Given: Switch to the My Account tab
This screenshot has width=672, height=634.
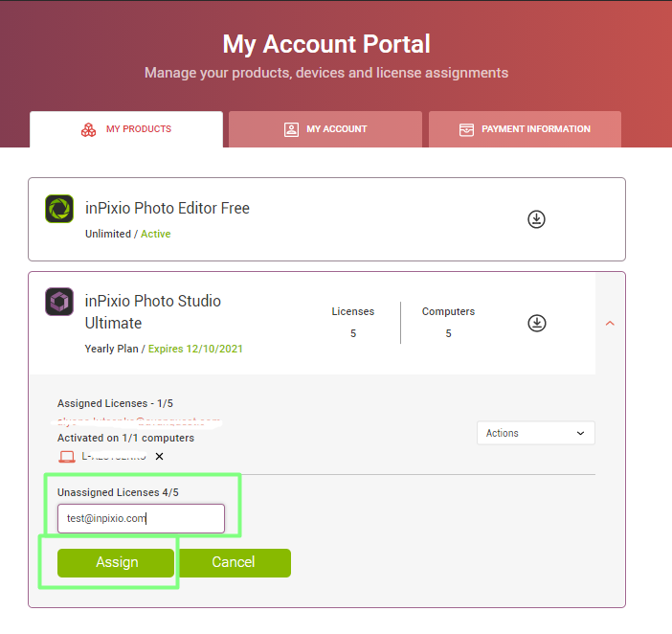Looking at the screenshot, I should click(x=325, y=129).
